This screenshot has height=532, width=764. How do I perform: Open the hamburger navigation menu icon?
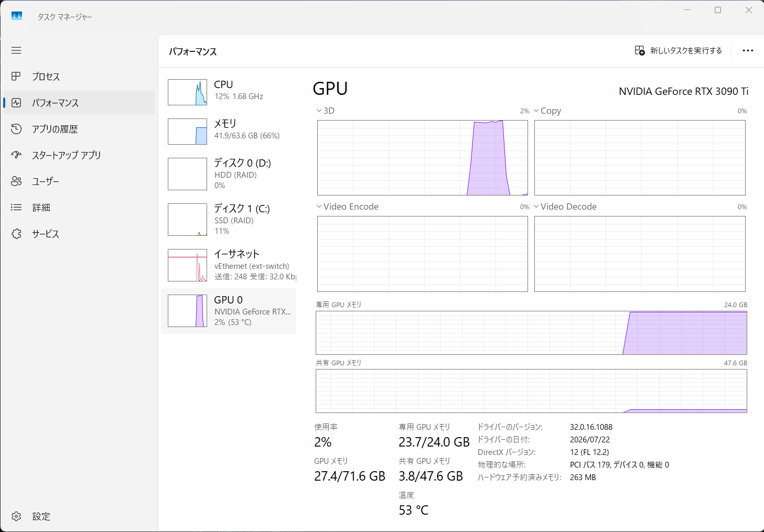click(16, 50)
